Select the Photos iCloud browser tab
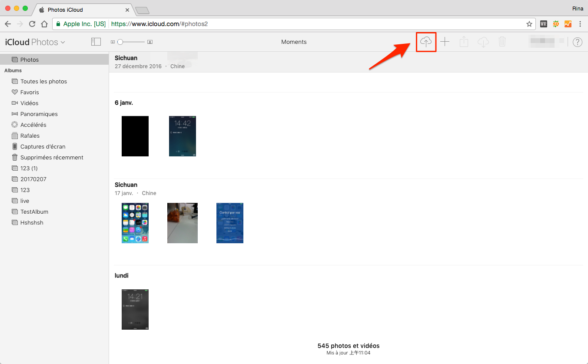Screen dimensions: 588x364 point(83,10)
